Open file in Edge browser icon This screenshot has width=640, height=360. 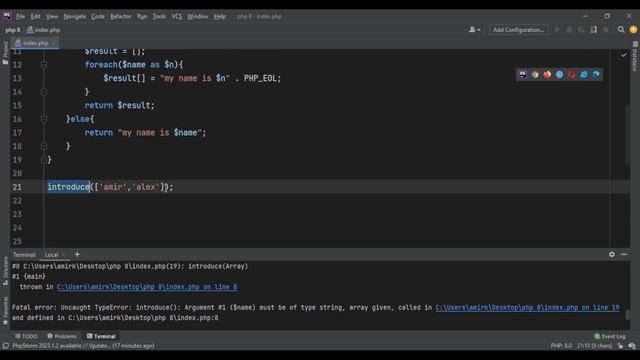coord(596,74)
